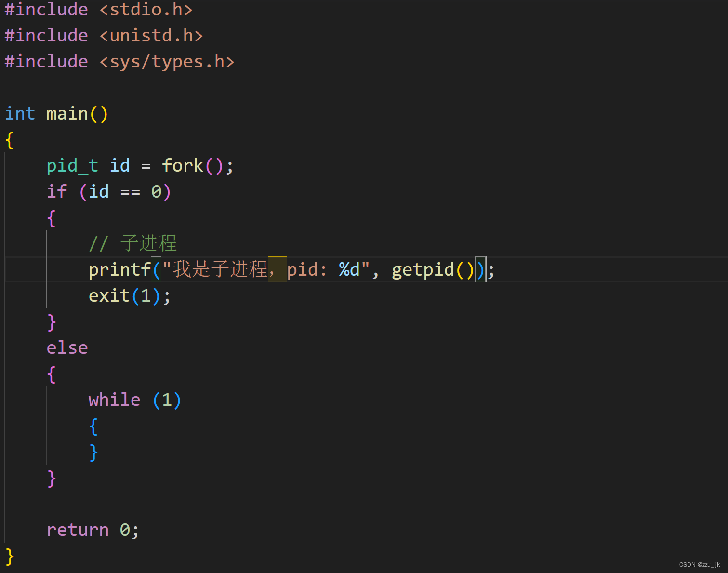Click the string '我是子进程' in printf
Image resolution: width=728 pixels, height=573 pixels.
[x=220, y=269]
